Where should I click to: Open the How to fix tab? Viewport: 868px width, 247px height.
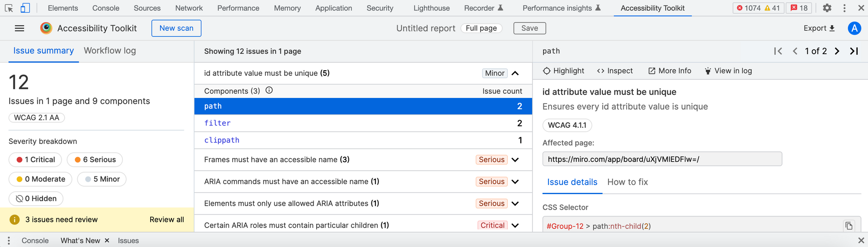627,182
